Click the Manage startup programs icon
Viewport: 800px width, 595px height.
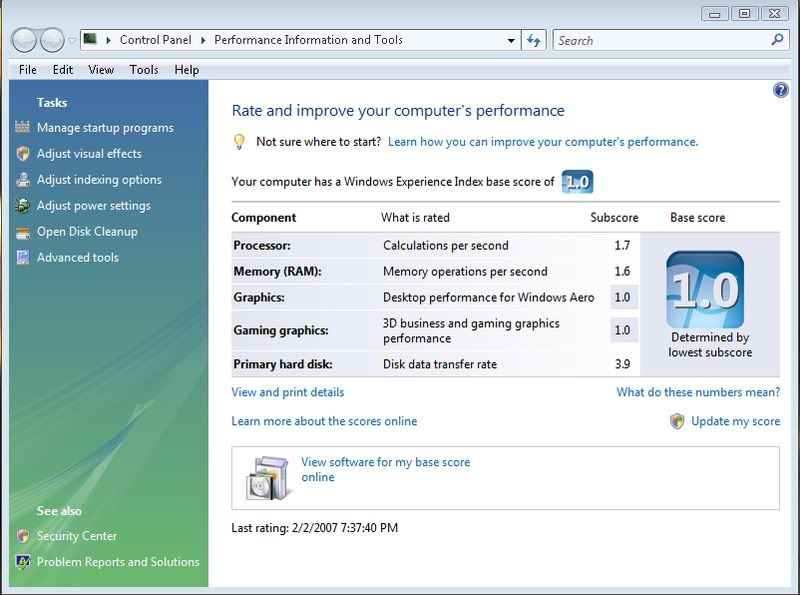pyautogui.click(x=22, y=128)
